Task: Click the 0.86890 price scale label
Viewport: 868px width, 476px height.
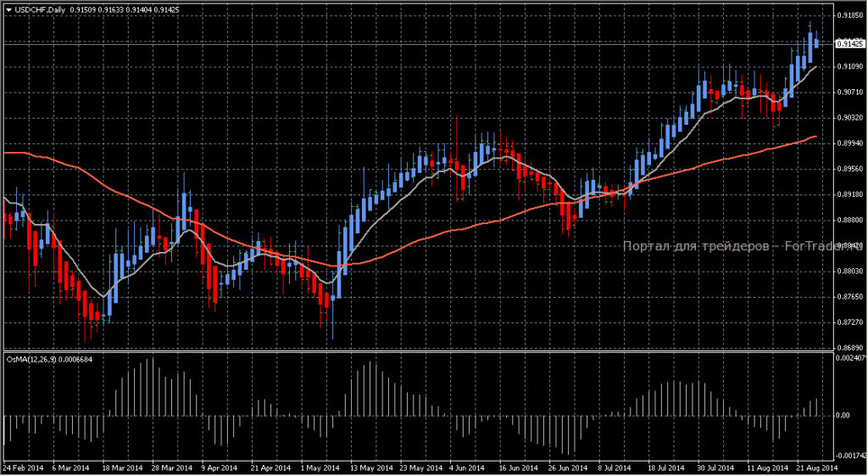Action: tap(851, 348)
